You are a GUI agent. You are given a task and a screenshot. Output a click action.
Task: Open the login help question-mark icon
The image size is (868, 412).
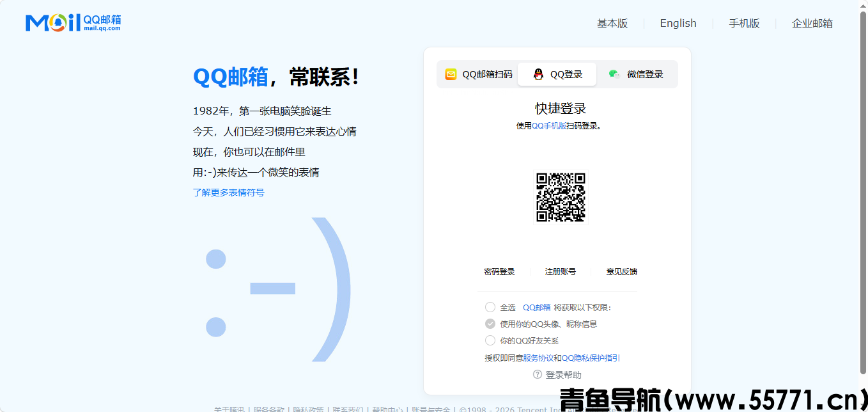pyautogui.click(x=538, y=374)
